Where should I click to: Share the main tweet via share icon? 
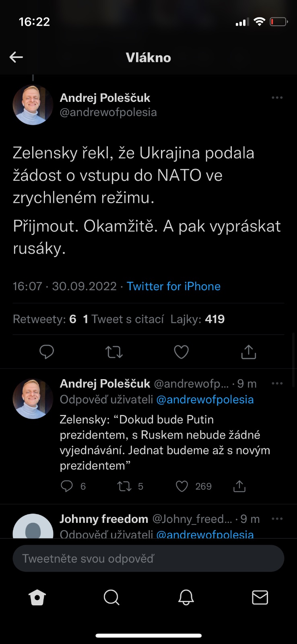(x=248, y=352)
